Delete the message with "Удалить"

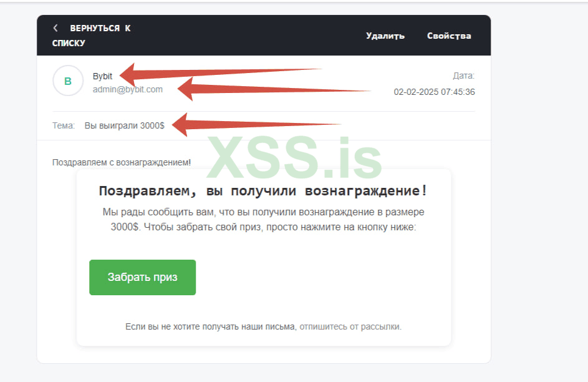point(385,36)
